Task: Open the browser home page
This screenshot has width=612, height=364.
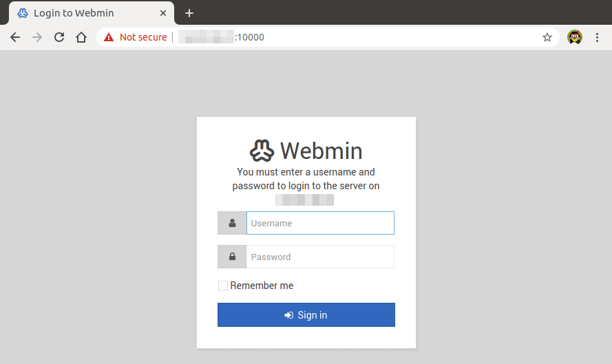Action: pos(81,37)
